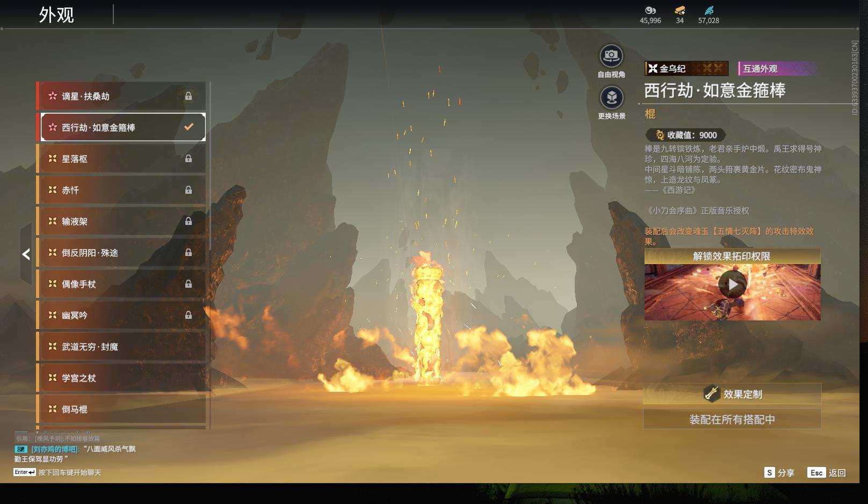Click the 解锁效果拓印权限 banner
The height and width of the screenshot is (504, 868).
tap(732, 256)
